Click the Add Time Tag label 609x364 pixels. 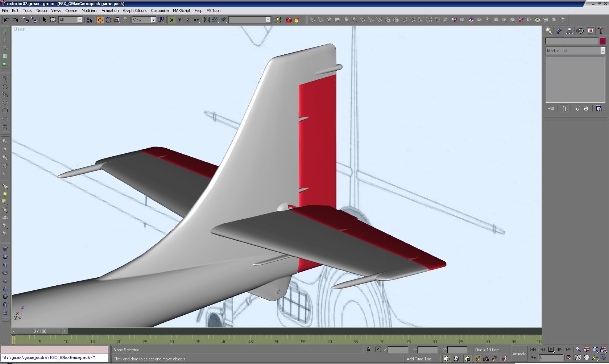coord(419,359)
